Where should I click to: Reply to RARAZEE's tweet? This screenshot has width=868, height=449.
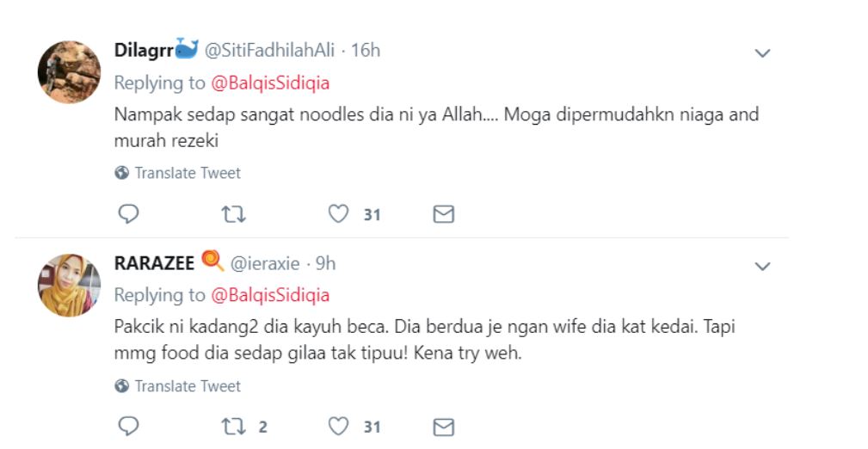[128, 427]
